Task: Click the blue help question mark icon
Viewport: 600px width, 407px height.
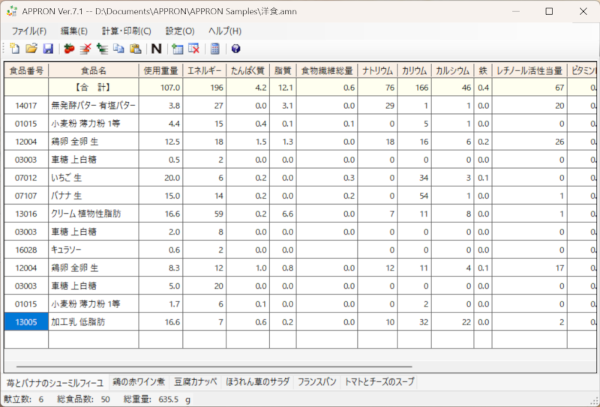Action: (x=235, y=48)
